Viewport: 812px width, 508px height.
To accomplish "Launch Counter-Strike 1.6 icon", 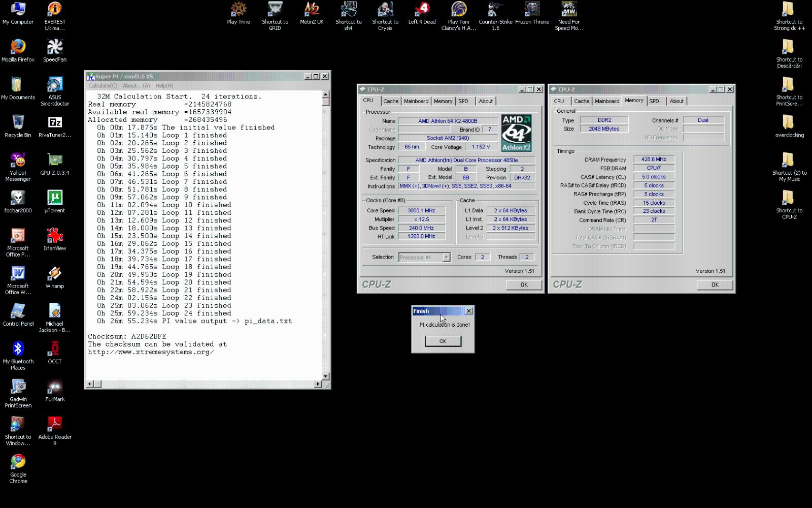I will [x=495, y=16].
